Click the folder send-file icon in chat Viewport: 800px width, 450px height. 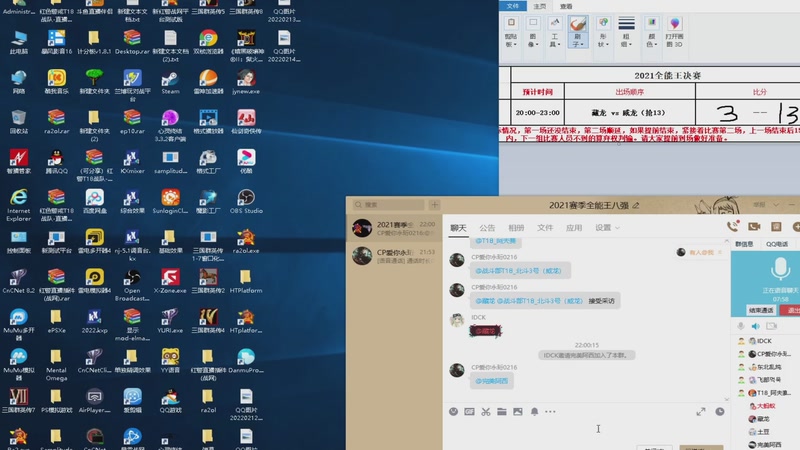(502, 411)
